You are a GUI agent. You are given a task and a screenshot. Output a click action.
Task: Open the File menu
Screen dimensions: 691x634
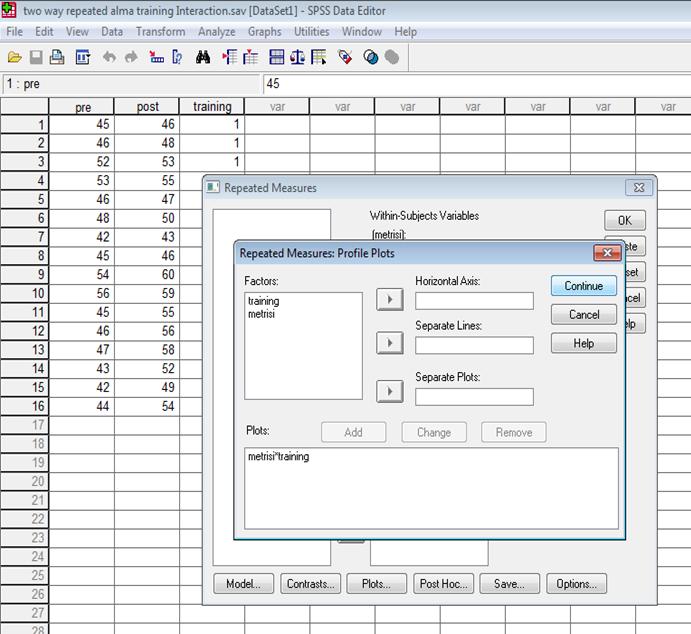(x=15, y=32)
